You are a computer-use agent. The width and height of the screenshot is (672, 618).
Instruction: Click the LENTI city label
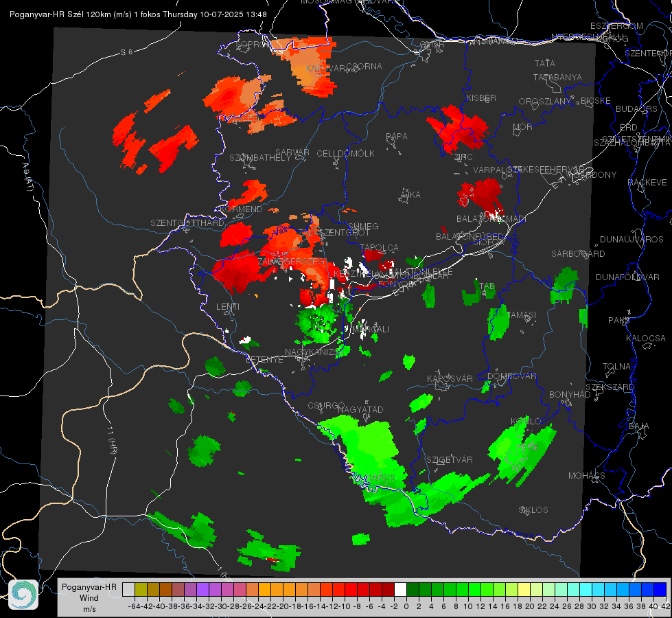pyautogui.click(x=228, y=307)
